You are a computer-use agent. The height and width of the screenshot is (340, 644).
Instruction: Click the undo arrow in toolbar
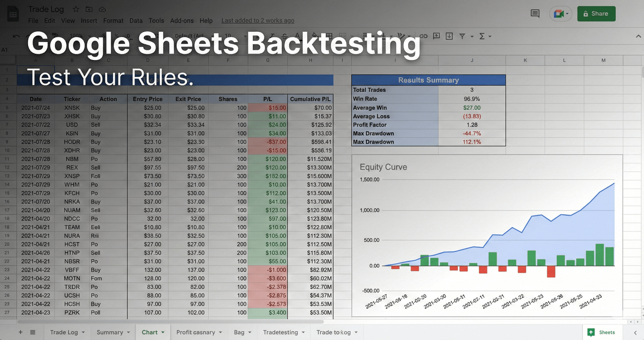[16, 36]
